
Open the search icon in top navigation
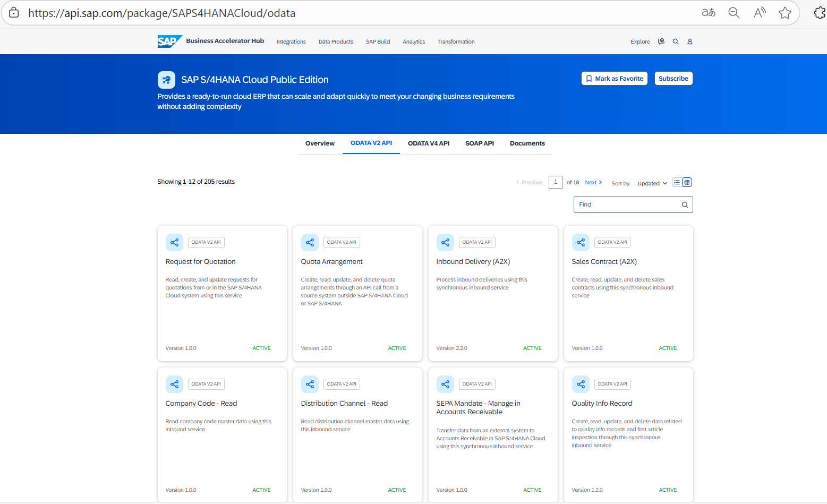point(675,41)
